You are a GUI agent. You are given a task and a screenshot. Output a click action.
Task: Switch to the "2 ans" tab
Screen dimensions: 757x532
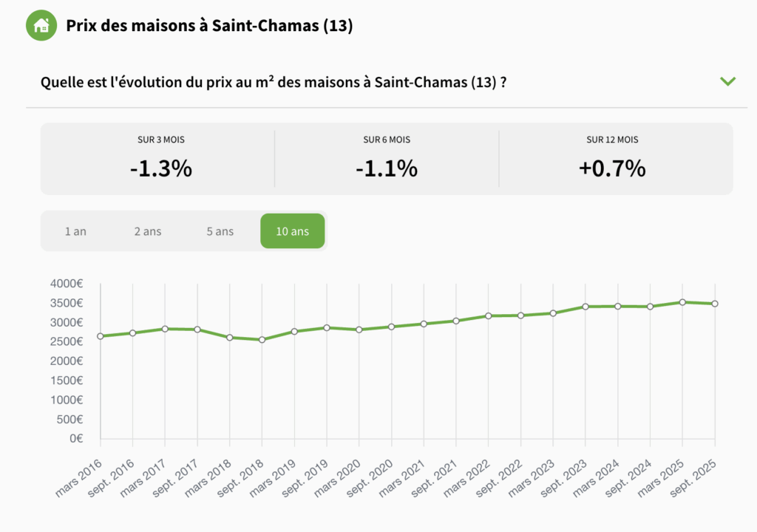click(x=148, y=231)
